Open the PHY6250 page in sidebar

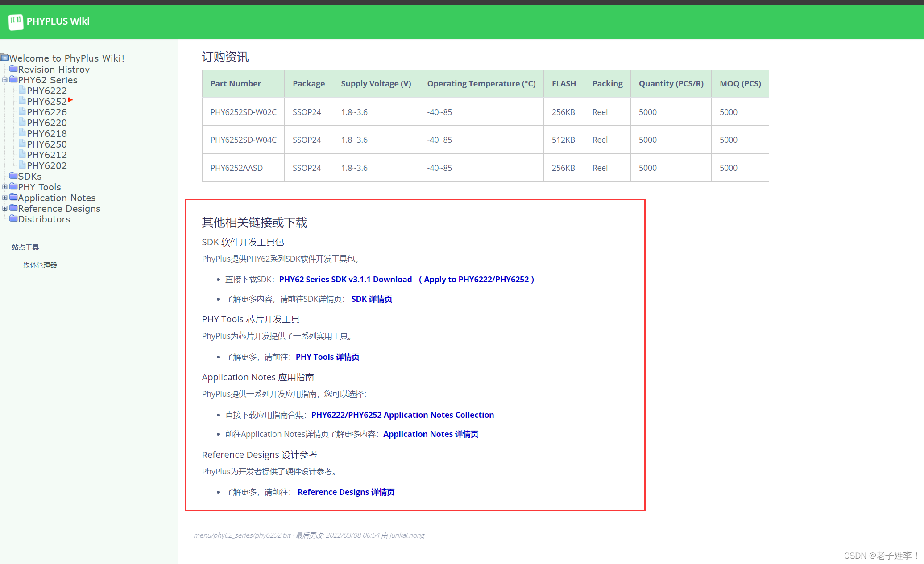47,144
